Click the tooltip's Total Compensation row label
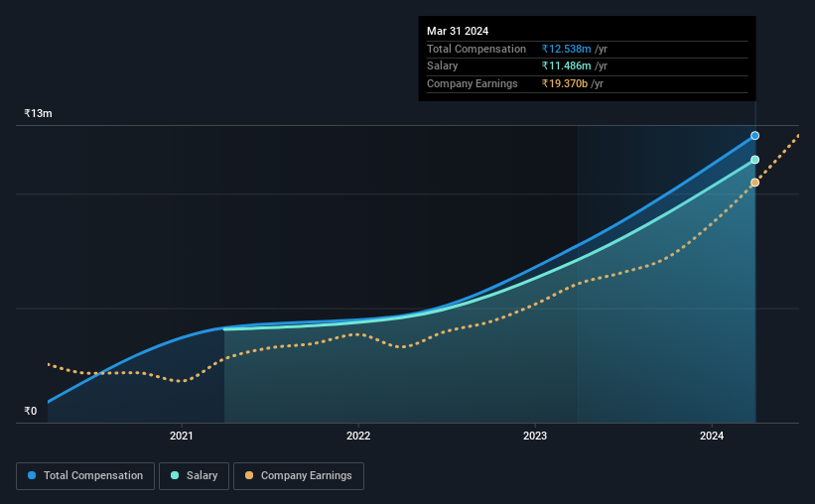Image resolution: width=815 pixels, height=504 pixels. pyautogui.click(x=476, y=49)
